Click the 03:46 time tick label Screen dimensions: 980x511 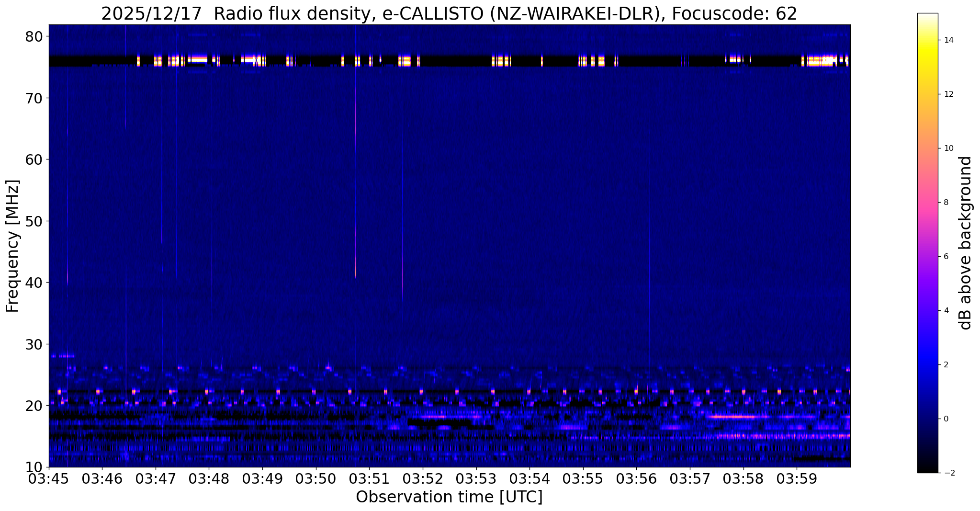[x=101, y=478]
